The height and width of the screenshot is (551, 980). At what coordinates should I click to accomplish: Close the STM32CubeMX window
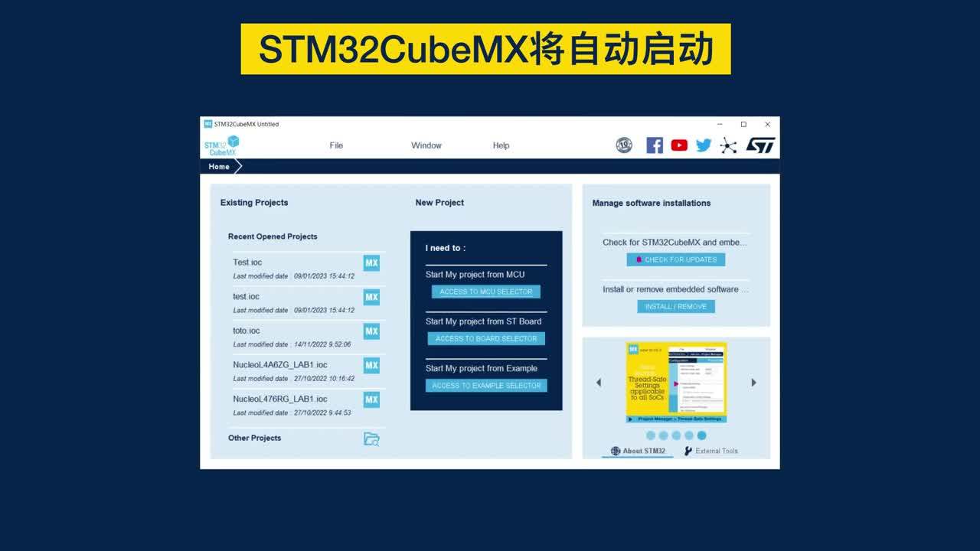click(x=767, y=124)
